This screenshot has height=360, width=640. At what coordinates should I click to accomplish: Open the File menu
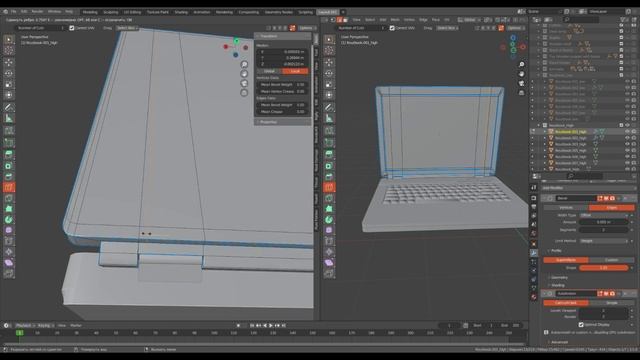tap(13, 12)
